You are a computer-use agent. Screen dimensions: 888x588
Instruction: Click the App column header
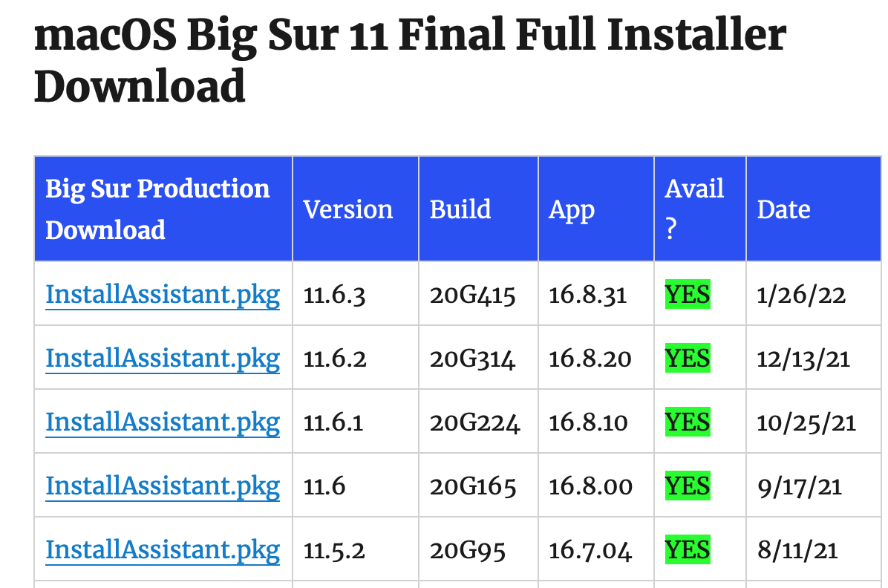pos(572,209)
